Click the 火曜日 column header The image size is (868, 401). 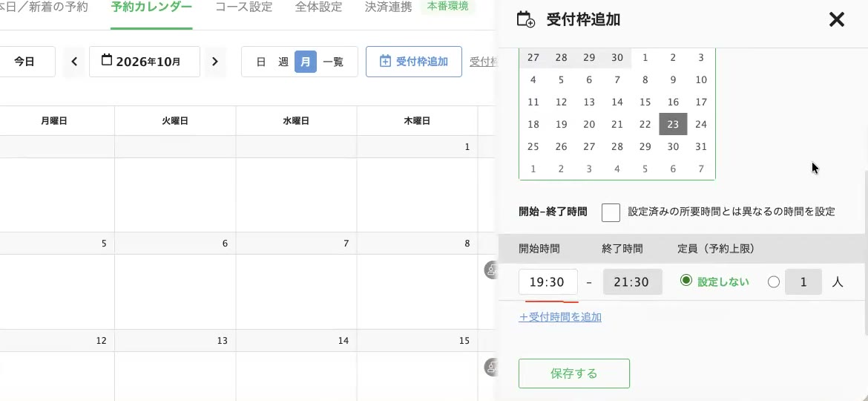(x=175, y=121)
